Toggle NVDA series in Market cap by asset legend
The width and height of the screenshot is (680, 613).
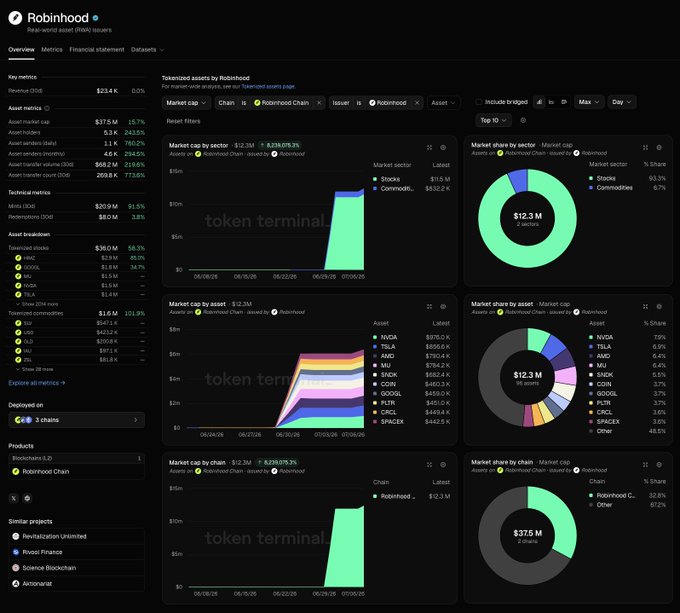(385, 337)
